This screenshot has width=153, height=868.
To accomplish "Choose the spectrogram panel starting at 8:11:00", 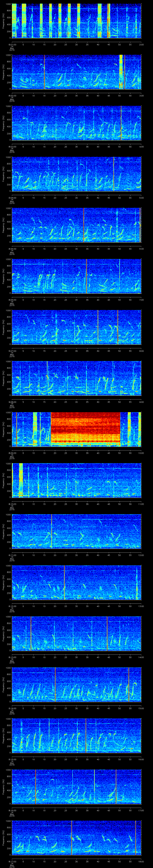I will (77, 531).
